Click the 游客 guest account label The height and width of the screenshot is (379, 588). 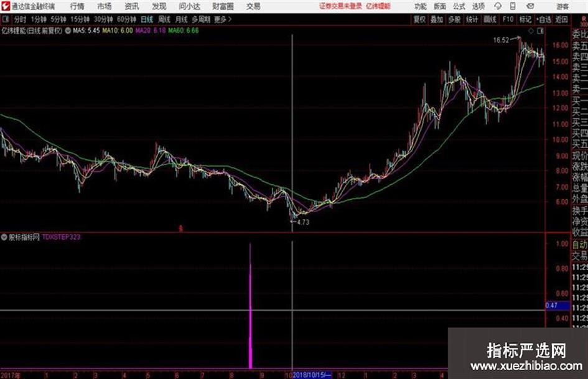click(562, 6)
